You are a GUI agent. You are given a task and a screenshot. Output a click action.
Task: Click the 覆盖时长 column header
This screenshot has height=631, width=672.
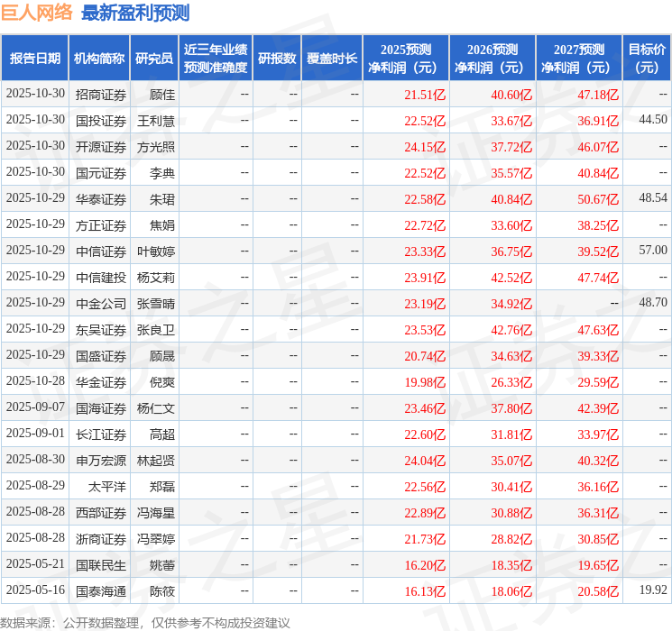tap(332, 59)
